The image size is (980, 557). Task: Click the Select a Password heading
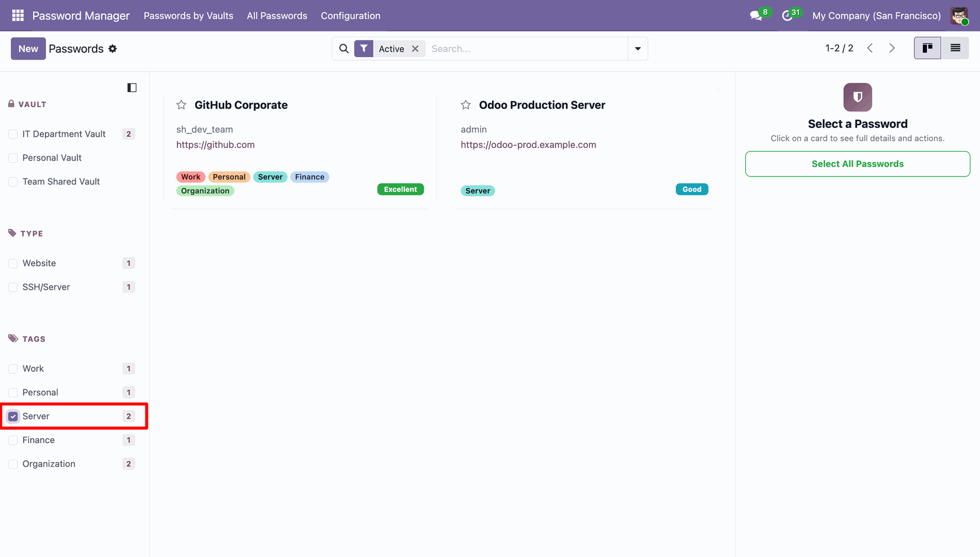pyautogui.click(x=857, y=124)
